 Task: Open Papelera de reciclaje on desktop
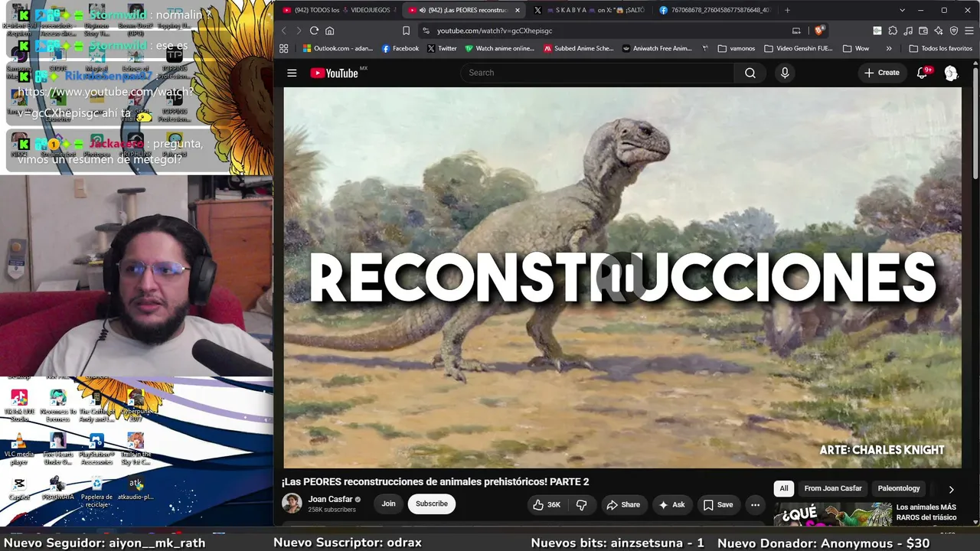[x=96, y=491]
